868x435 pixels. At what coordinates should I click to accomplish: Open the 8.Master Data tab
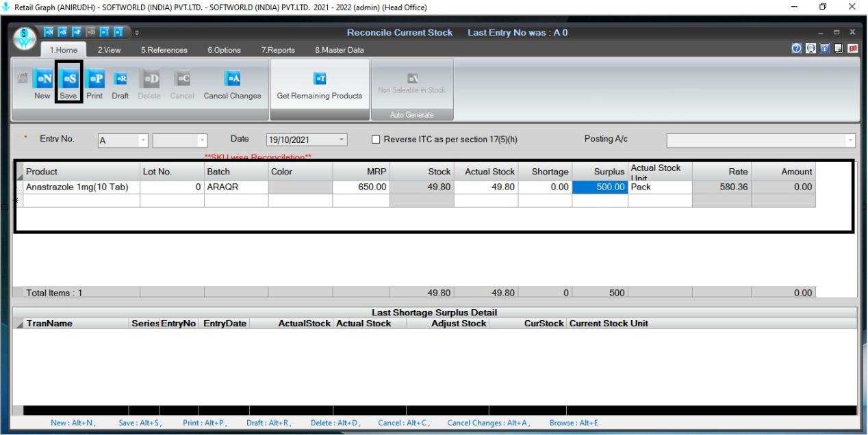point(340,50)
